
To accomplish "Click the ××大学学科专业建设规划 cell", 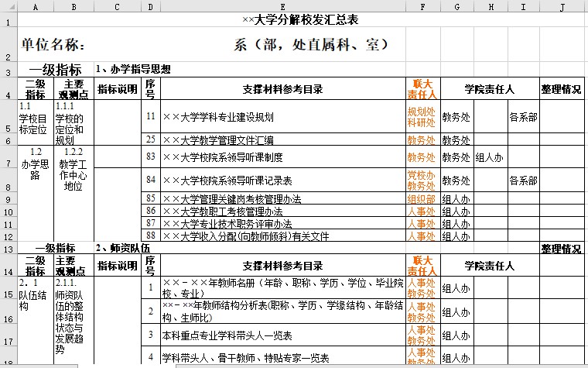I will [x=282, y=117].
